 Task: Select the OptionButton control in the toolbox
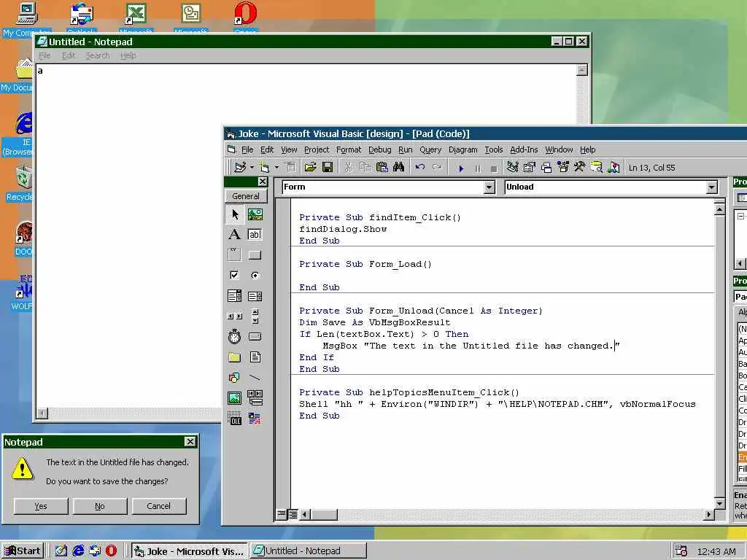coord(255,275)
